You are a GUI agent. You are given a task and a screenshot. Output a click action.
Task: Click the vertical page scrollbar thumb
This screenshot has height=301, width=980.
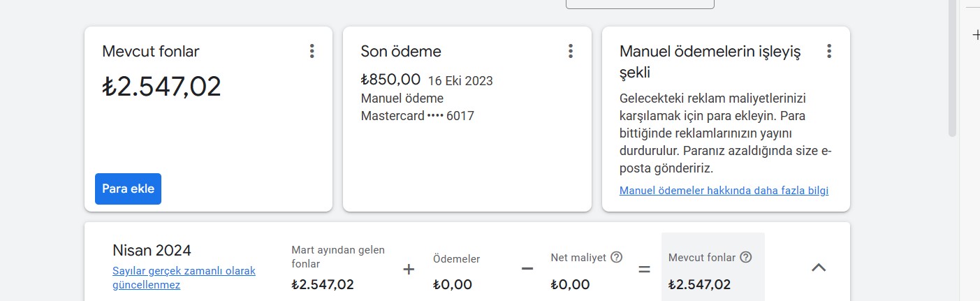tap(953, 68)
